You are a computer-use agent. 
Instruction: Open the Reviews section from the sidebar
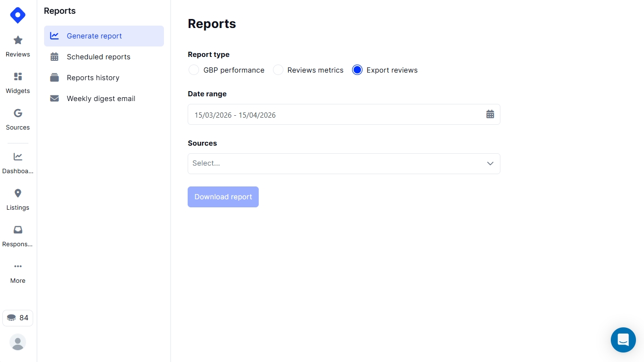coord(18,45)
